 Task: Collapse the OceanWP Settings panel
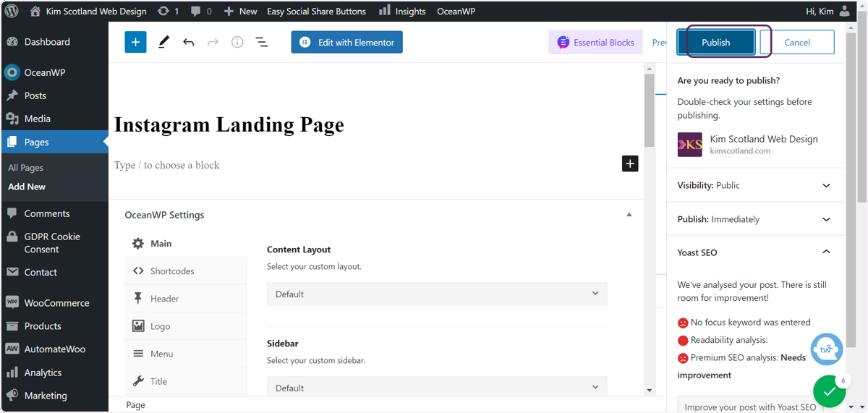(629, 215)
